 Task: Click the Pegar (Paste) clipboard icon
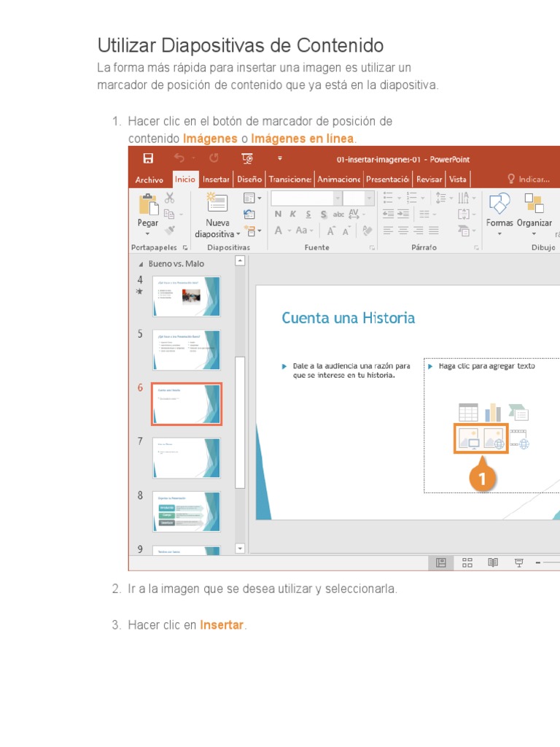(148, 204)
